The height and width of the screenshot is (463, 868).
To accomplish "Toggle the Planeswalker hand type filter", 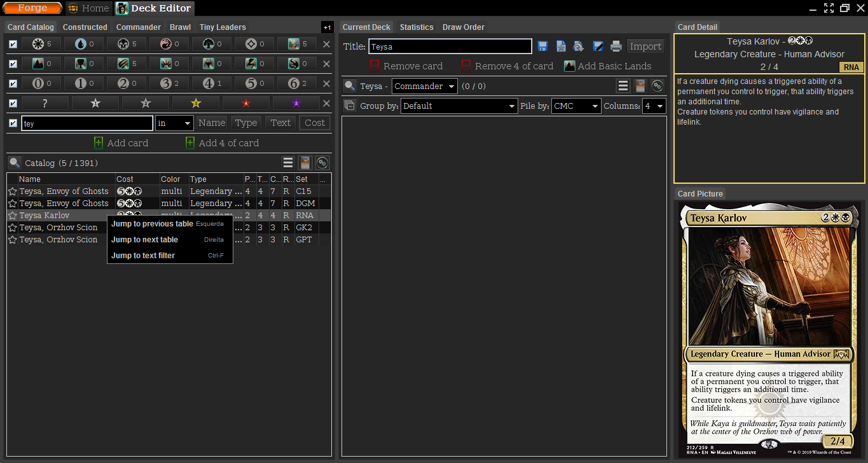I will tap(211, 64).
